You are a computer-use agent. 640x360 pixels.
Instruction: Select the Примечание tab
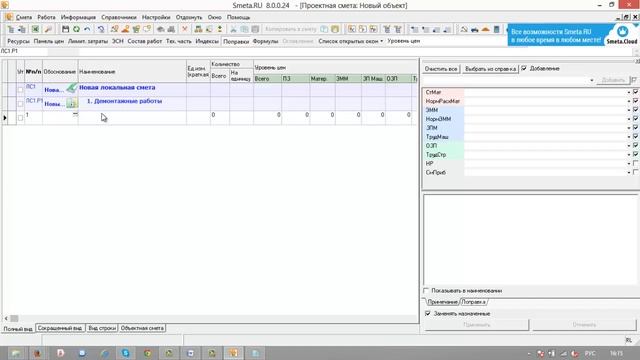tap(442, 302)
